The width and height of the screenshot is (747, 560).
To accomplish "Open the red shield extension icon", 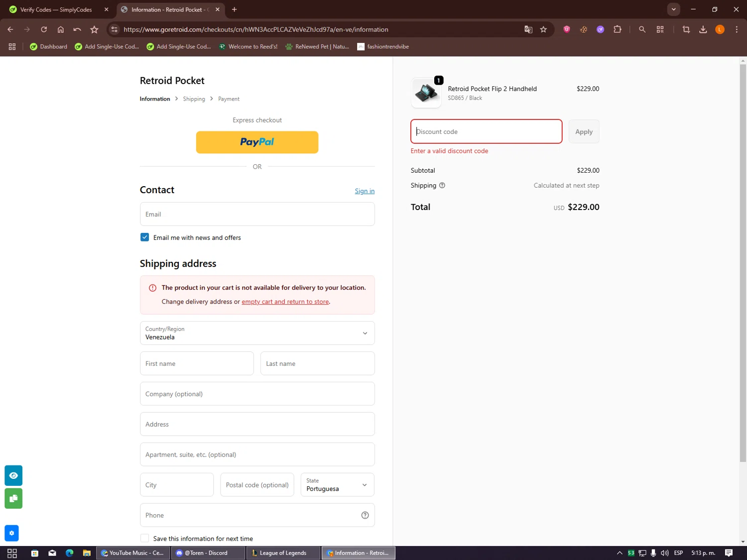I will point(567,29).
